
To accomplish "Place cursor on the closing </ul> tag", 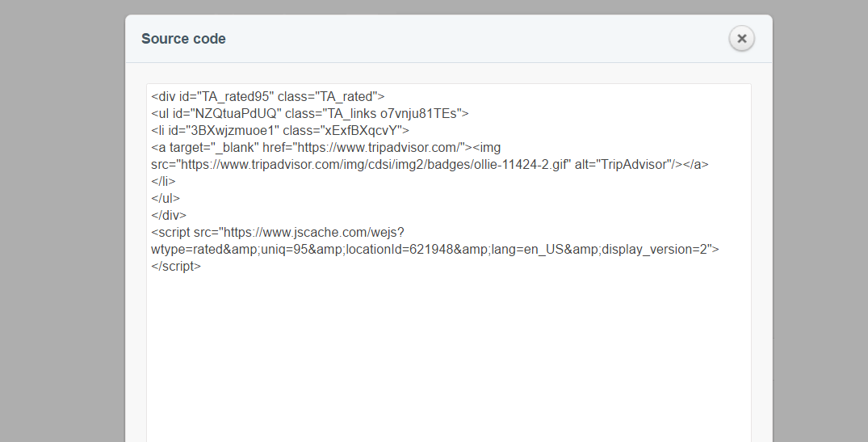I will pyautogui.click(x=166, y=198).
